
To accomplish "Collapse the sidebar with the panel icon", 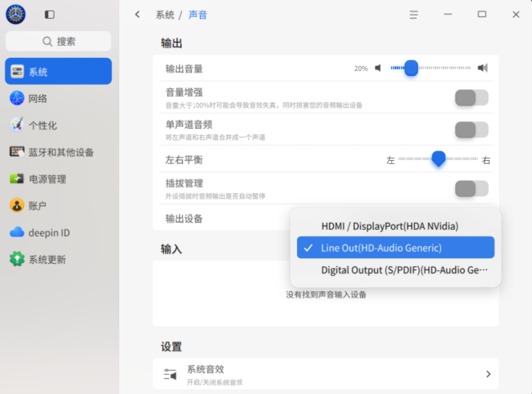I will 50,15.
